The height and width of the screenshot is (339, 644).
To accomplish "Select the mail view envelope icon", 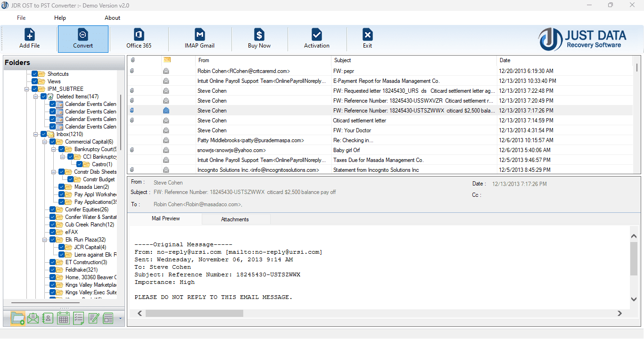I will click(33, 318).
